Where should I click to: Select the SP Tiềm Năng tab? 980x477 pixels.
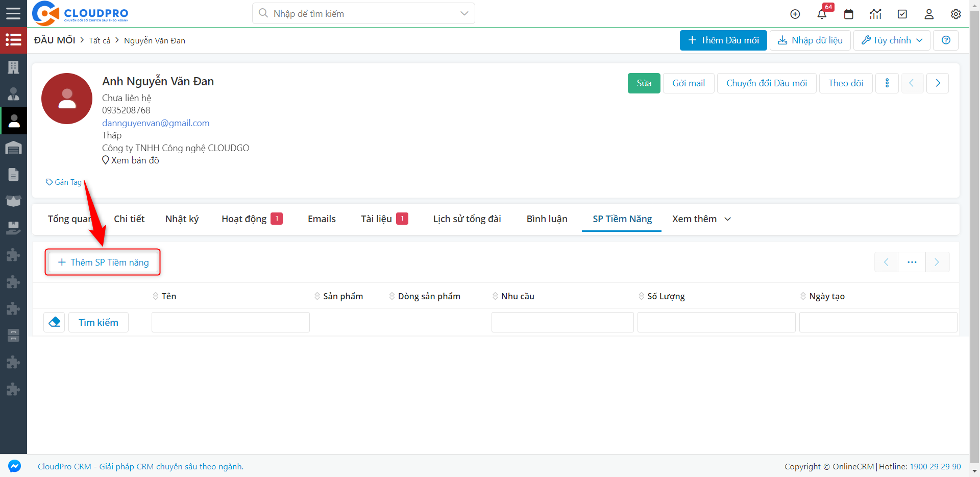click(622, 219)
